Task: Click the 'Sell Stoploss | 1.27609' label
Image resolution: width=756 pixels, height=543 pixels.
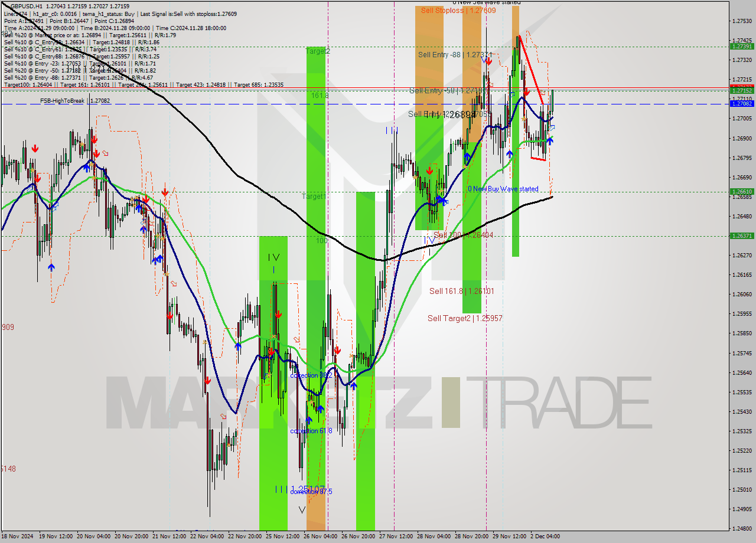Action: pos(458,10)
